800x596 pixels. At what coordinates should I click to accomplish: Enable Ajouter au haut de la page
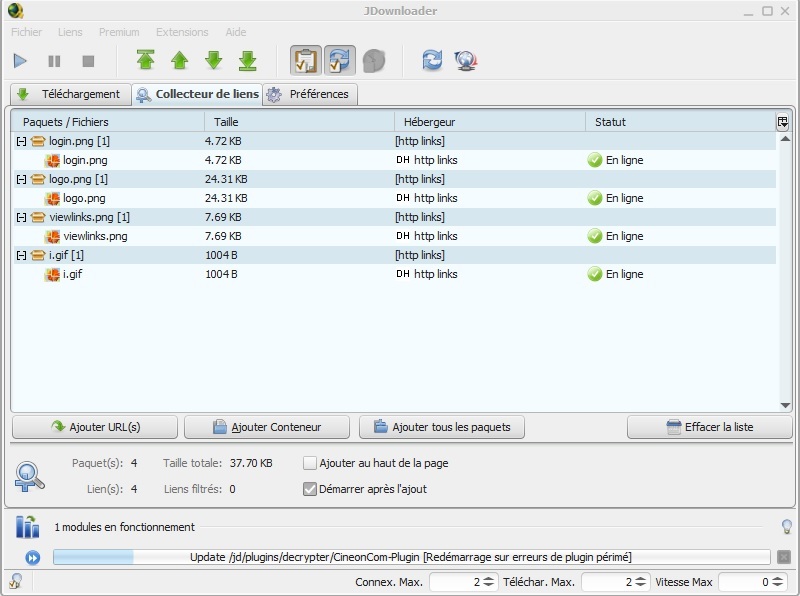pos(310,463)
